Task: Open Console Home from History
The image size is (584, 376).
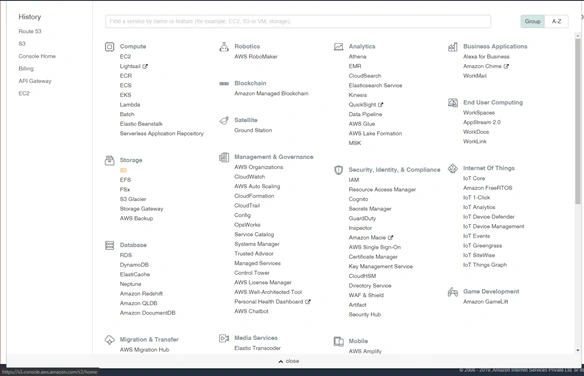Action: [37, 56]
